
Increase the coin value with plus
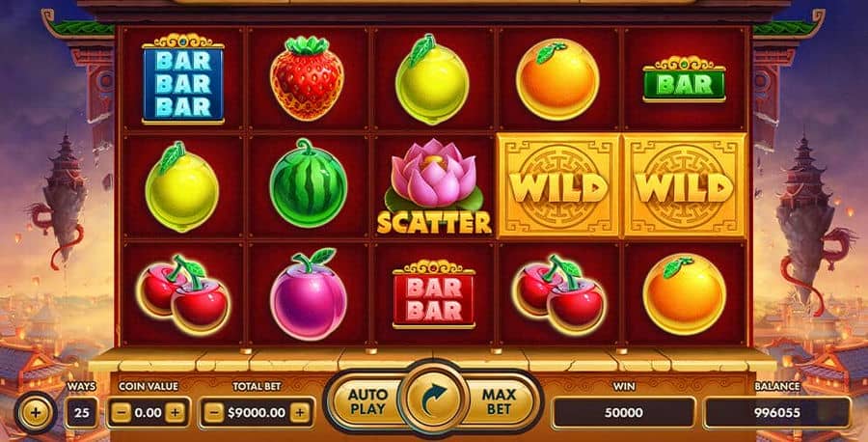pos(175,412)
